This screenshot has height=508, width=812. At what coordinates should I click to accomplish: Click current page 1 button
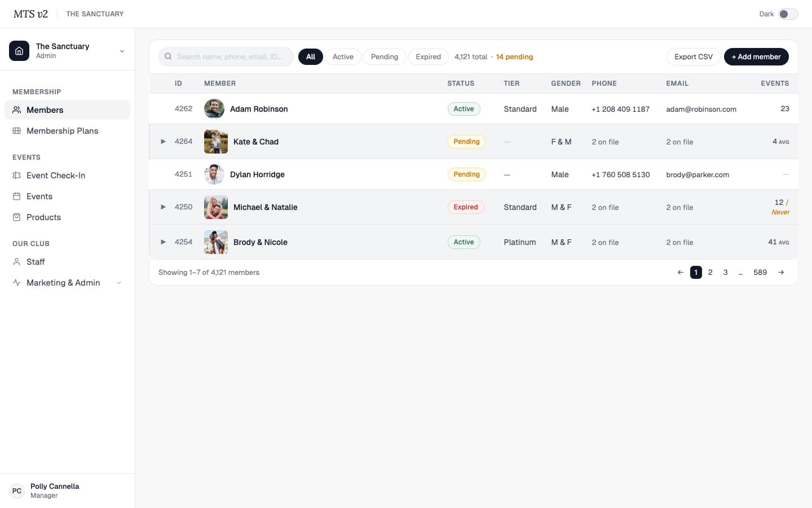[x=696, y=272]
